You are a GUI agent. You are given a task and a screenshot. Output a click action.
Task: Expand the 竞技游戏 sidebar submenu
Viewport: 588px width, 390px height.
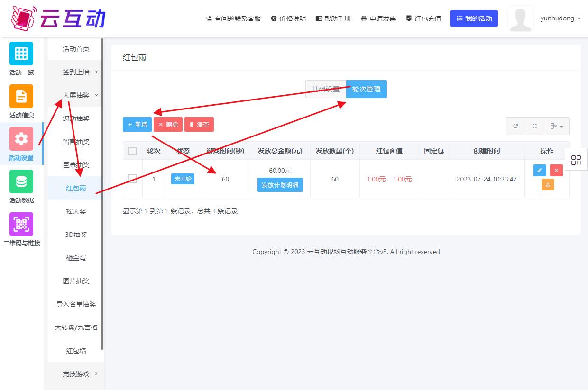tap(76, 374)
